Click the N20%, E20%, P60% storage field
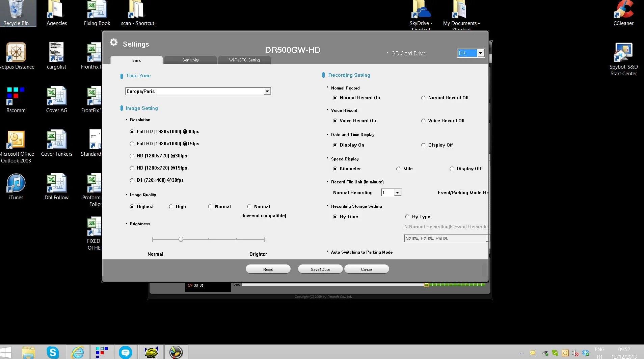This screenshot has height=359, width=644. point(446,238)
